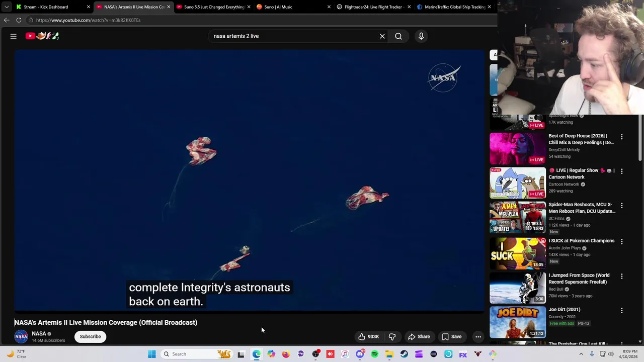
Task: Open Spider-Man Reshoots video thumbnail
Action: click(x=518, y=217)
